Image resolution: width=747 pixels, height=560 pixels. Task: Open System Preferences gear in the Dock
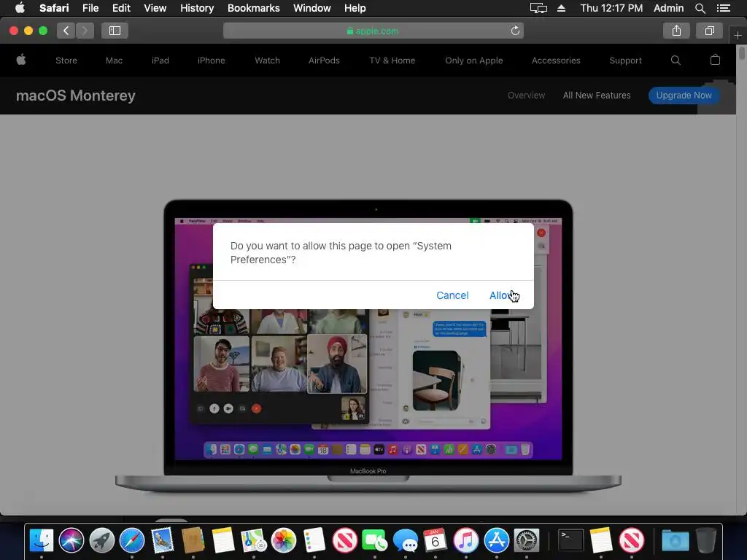coord(527,541)
